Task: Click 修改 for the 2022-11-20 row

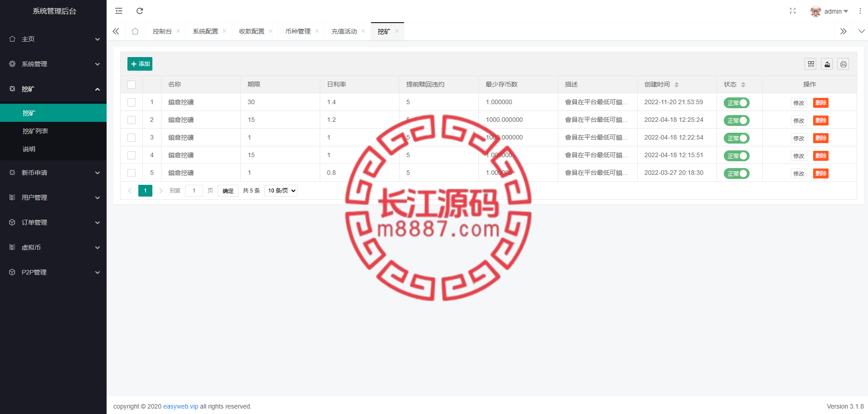Action: tap(799, 103)
